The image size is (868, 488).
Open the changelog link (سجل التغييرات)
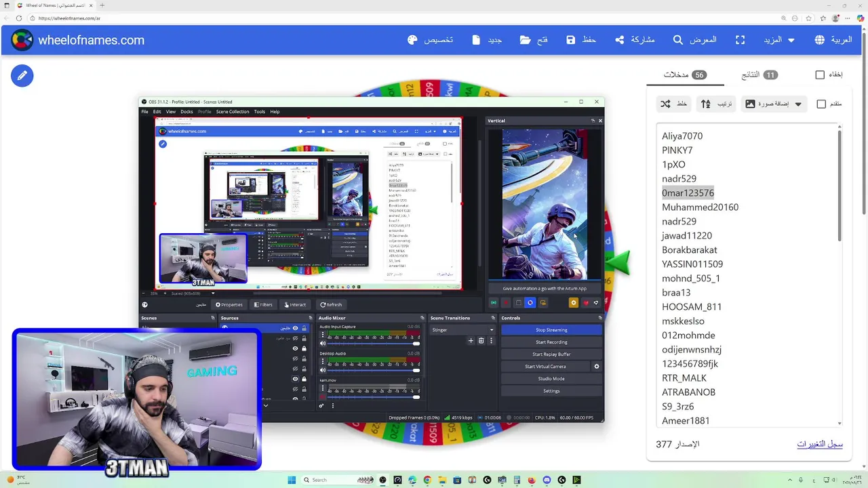[x=819, y=444]
